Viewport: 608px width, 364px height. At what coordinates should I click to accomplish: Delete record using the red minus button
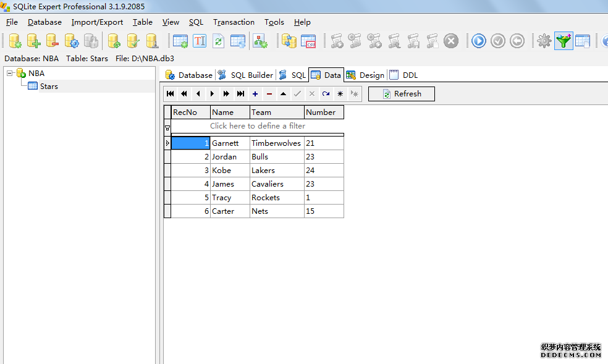[x=269, y=94]
